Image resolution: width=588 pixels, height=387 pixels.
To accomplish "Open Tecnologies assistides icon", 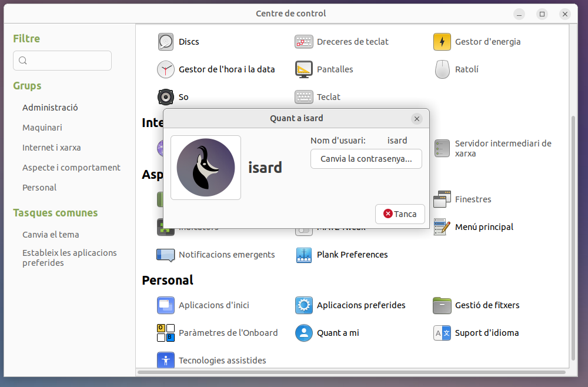I will click(x=166, y=361).
